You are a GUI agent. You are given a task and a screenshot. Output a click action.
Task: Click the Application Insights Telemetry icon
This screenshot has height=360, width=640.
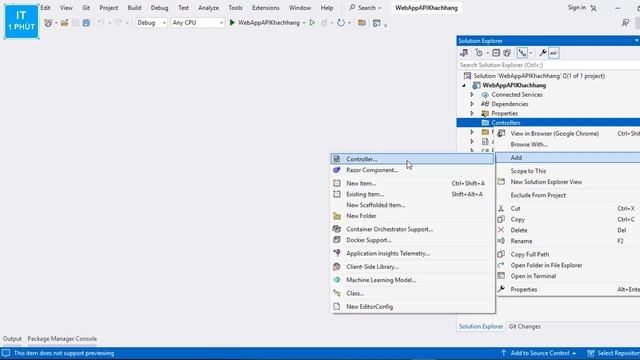[337, 253]
